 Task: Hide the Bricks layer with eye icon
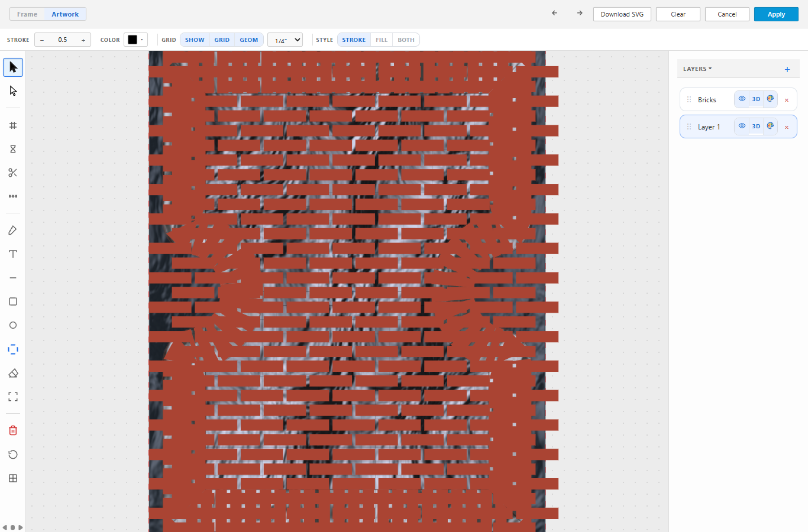[x=742, y=99]
